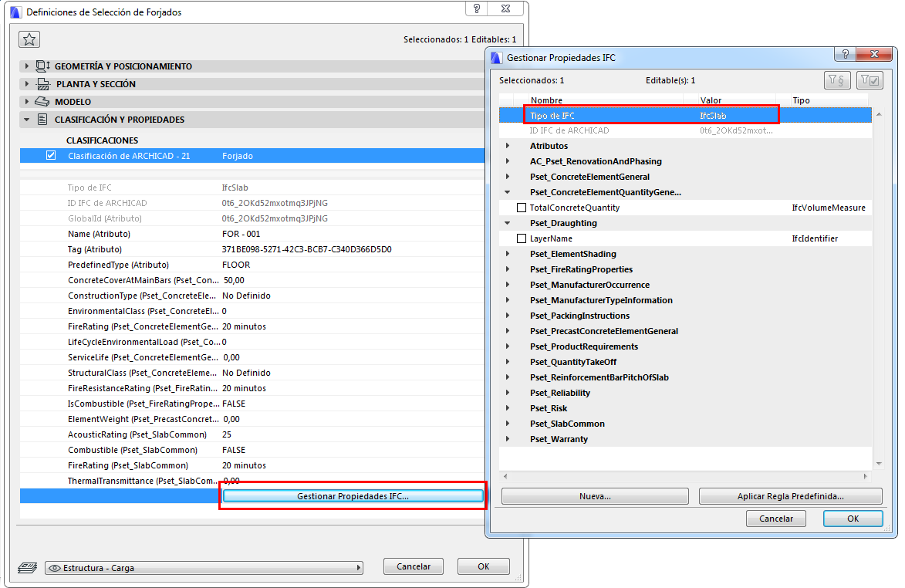Expand Pset_FireRatingProperties group
The width and height of the screenshot is (905, 588).
coord(508,269)
